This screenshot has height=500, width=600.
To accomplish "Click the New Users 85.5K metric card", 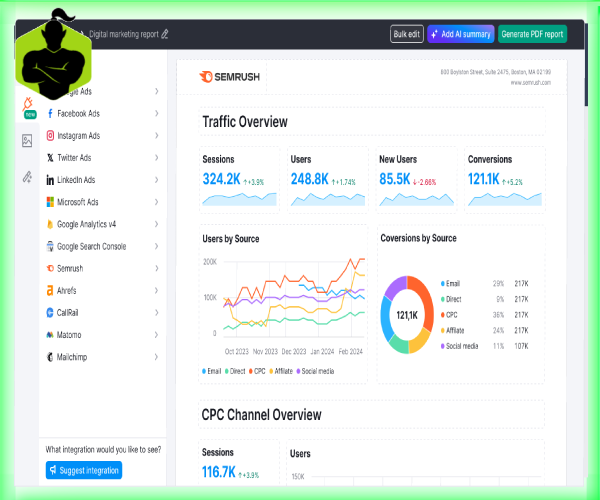I will 416,180.
